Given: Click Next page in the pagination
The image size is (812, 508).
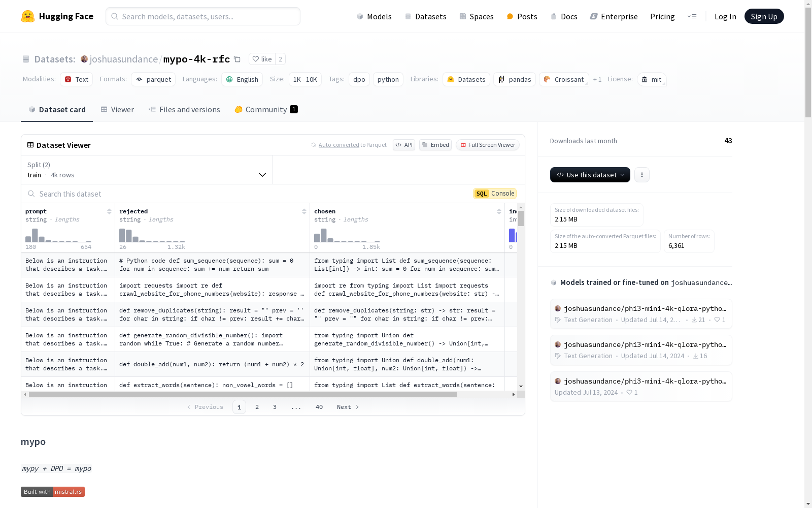Looking at the screenshot, I should click(348, 407).
